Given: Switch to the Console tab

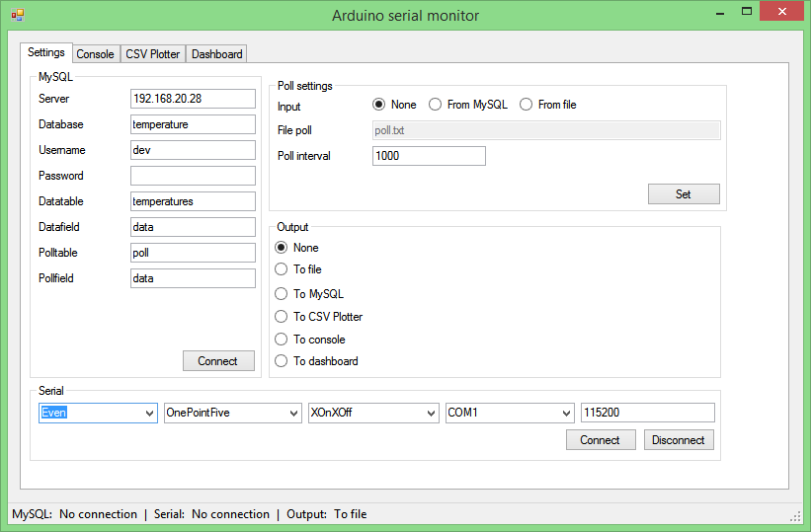Looking at the screenshot, I should tap(95, 54).
